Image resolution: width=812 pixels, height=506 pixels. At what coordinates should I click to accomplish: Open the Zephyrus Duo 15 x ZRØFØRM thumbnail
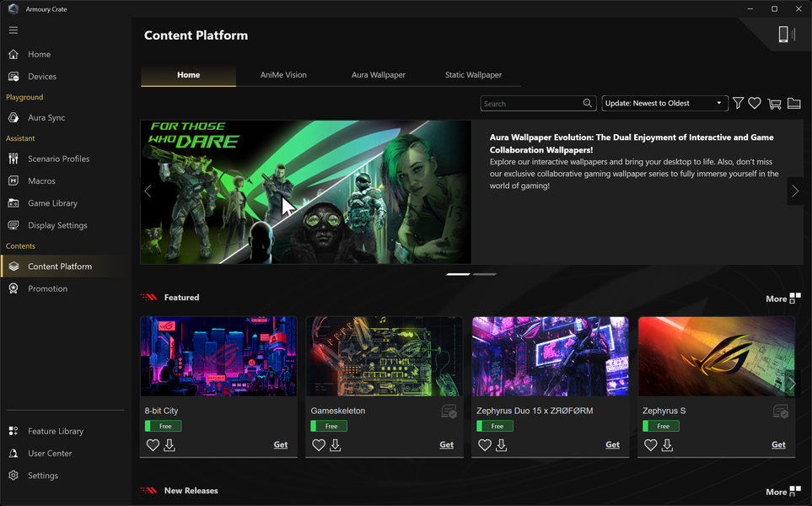pos(550,357)
